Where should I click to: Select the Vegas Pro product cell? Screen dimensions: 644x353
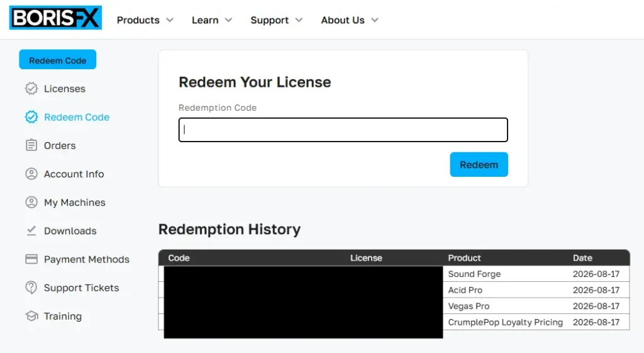(x=469, y=306)
